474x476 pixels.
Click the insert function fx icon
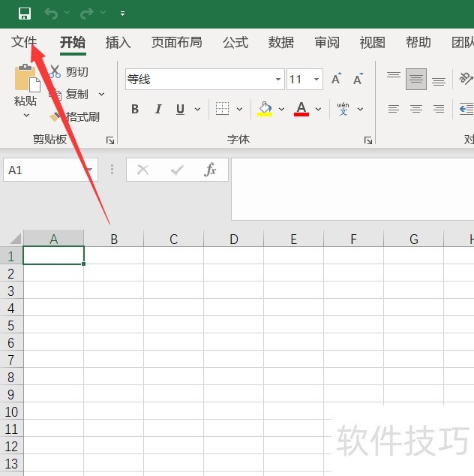point(211,170)
